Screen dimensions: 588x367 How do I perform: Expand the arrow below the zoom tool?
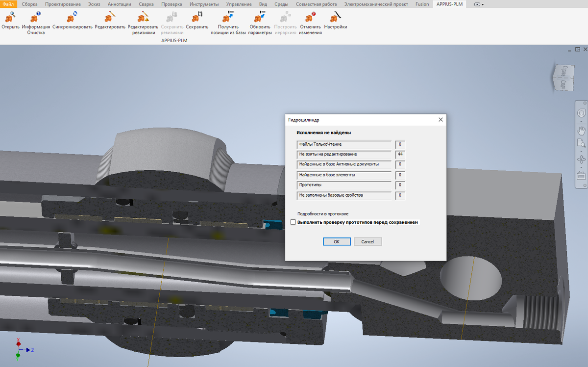point(582,151)
